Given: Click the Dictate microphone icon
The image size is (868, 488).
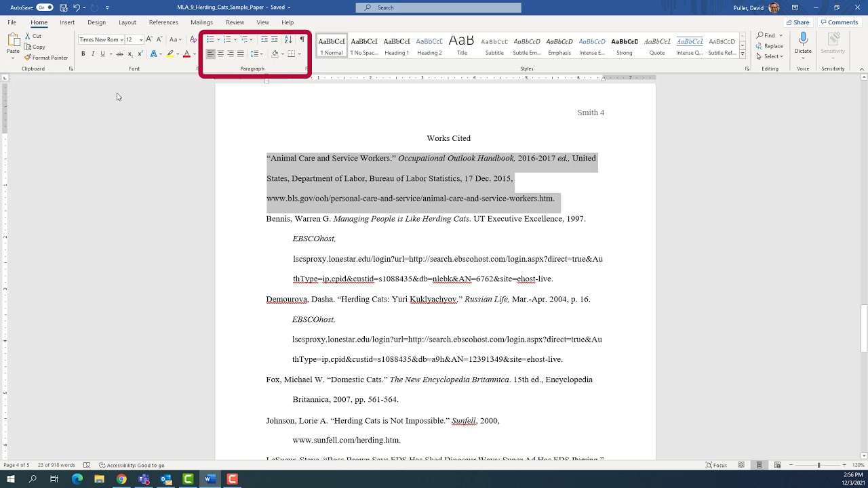Looking at the screenshot, I should [803, 39].
